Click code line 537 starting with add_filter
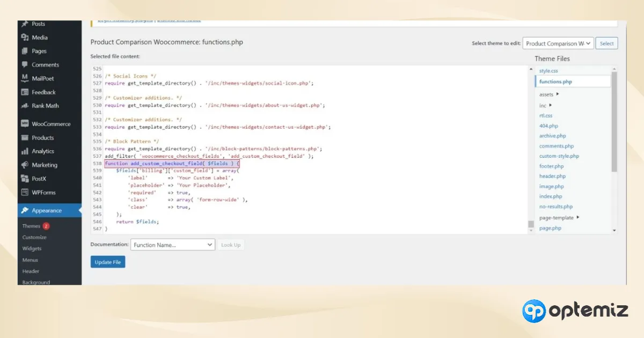Viewport: 644px width, 338px height. (x=209, y=156)
